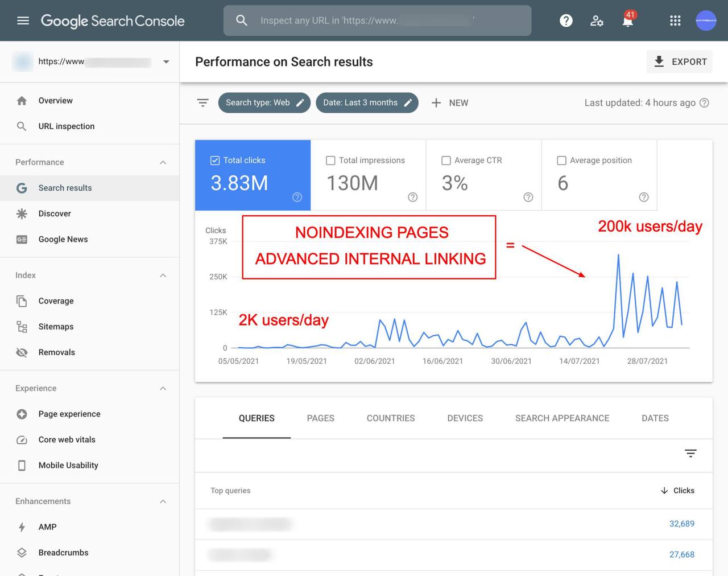Click the Last updated: 4 hours ago text
The width and height of the screenshot is (728, 576).
point(640,102)
